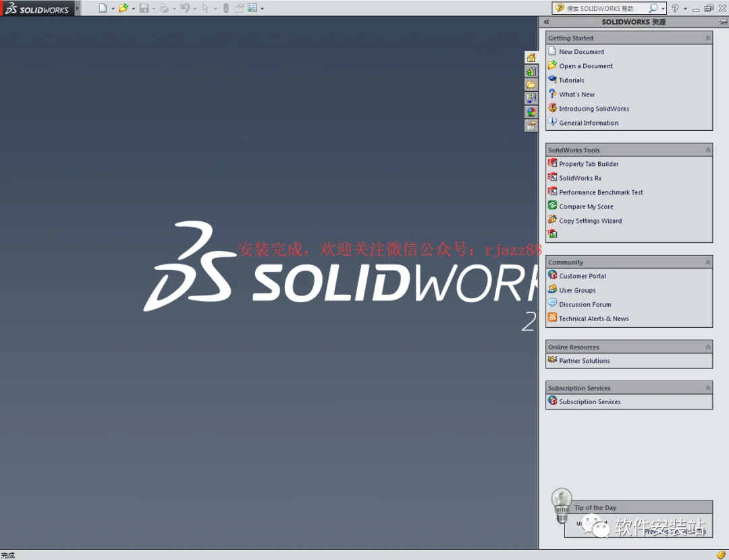729x560 pixels.
Task: Open the Help dropdown arrow
Action: [x=685, y=8]
